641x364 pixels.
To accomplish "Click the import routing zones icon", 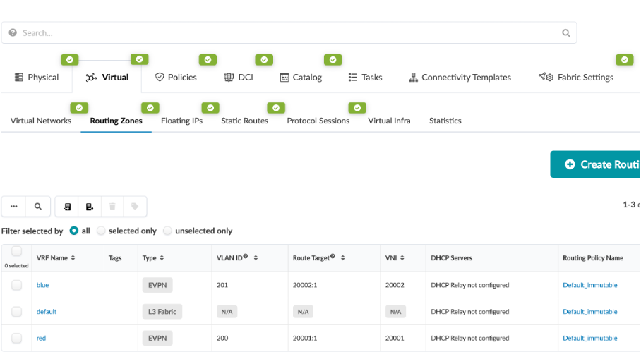I will pos(67,207).
